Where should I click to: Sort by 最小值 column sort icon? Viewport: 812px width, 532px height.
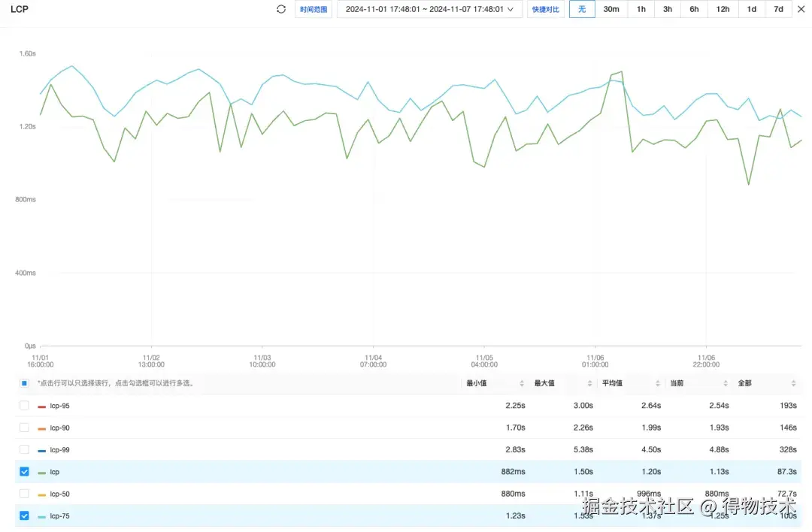[x=522, y=383]
